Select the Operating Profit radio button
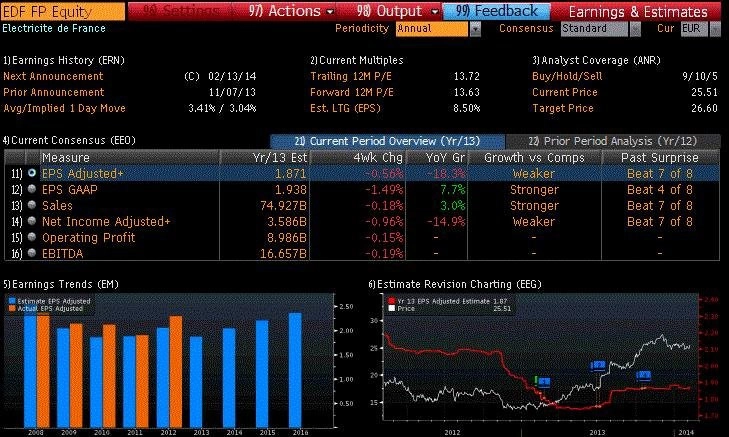Viewport: 729px width, 437px height. (32, 237)
